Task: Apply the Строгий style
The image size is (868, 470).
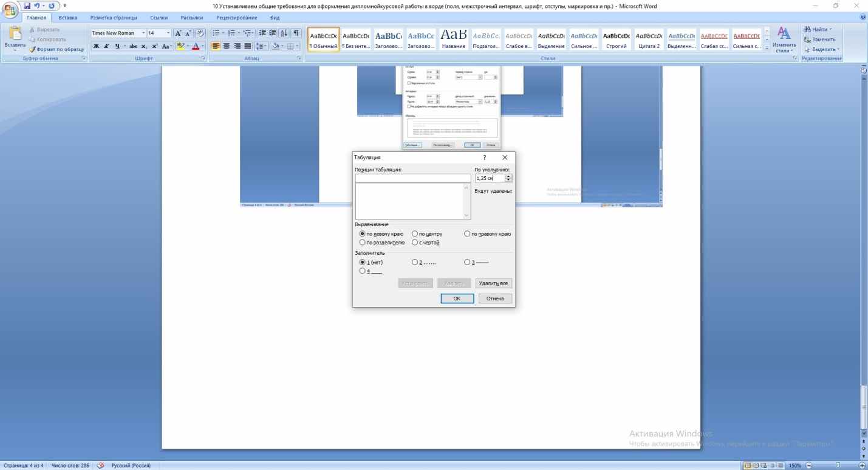Action: 616,40
